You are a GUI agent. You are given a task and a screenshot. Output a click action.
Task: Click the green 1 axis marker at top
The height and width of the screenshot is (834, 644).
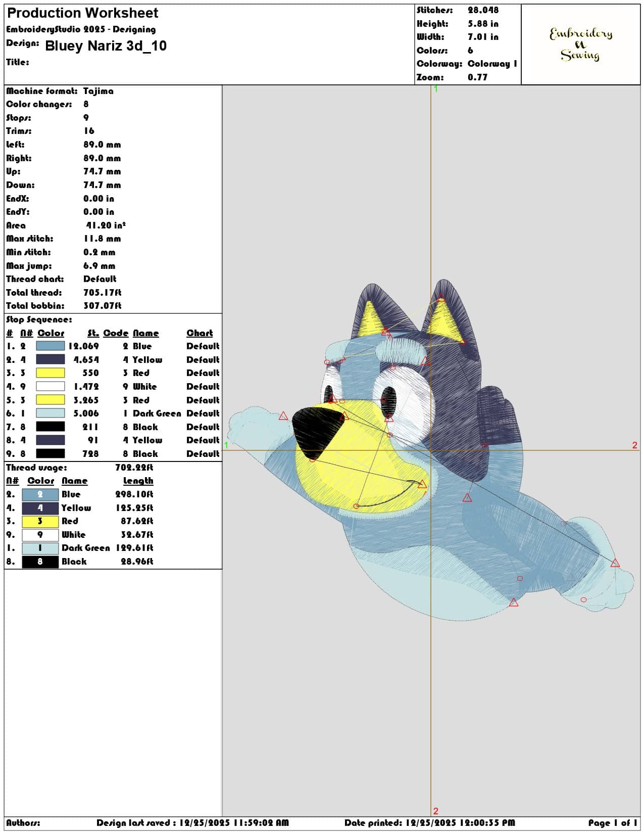point(436,89)
